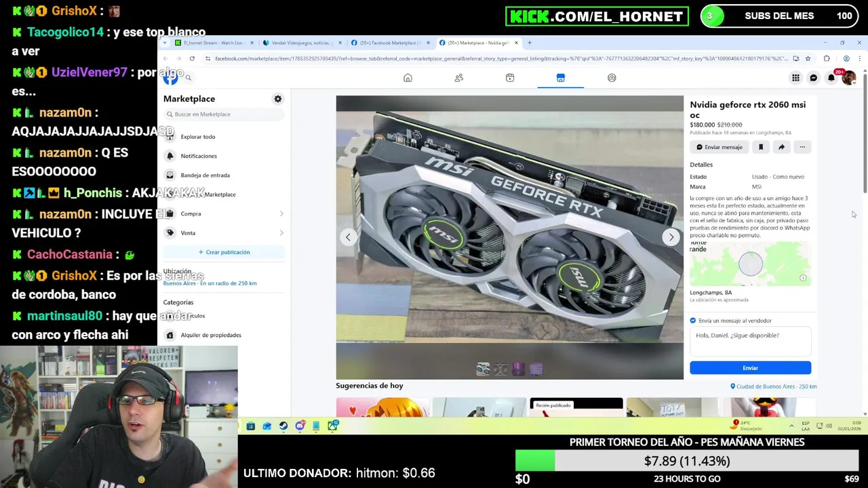Switch to El_hornet Stream browser tab
Viewport: 868px width, 488px height.
(x=213, y=43)
